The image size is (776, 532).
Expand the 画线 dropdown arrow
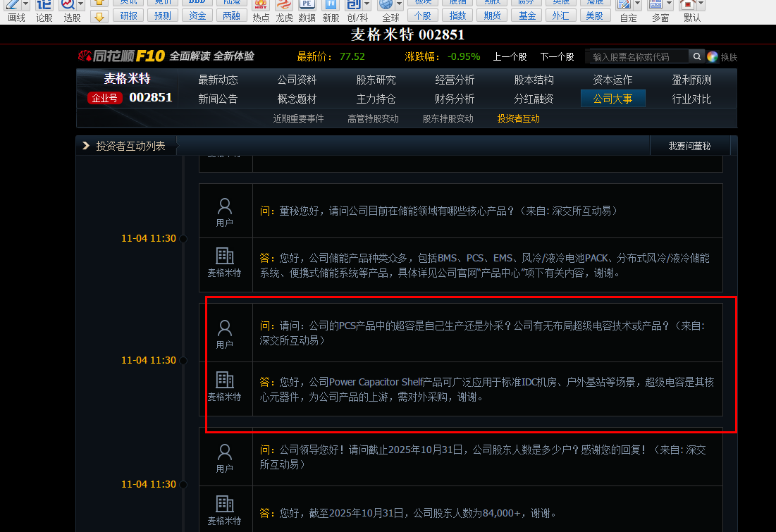[26, 5]
